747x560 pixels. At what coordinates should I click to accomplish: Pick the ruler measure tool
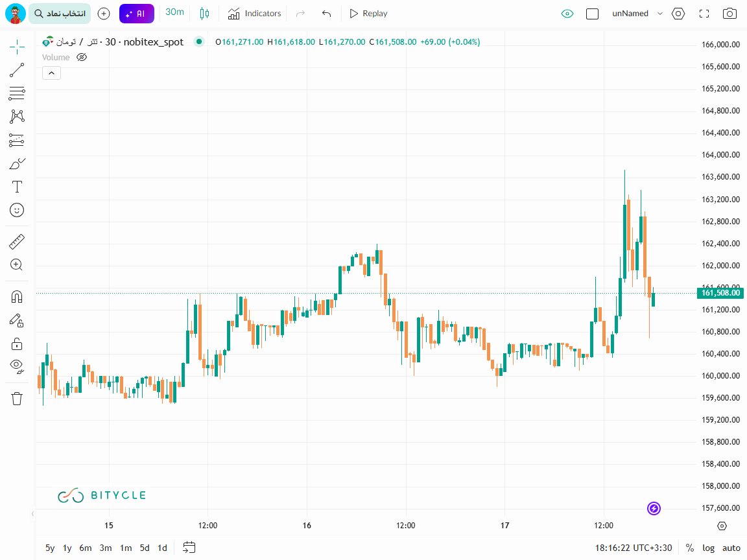[x=17, y=242]
